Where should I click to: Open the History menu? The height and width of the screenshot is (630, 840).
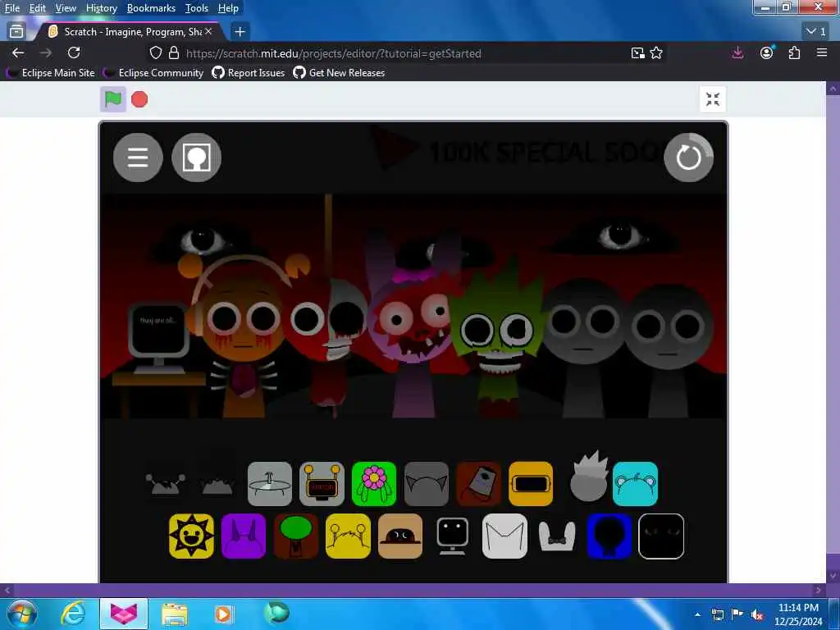point(101,8)
